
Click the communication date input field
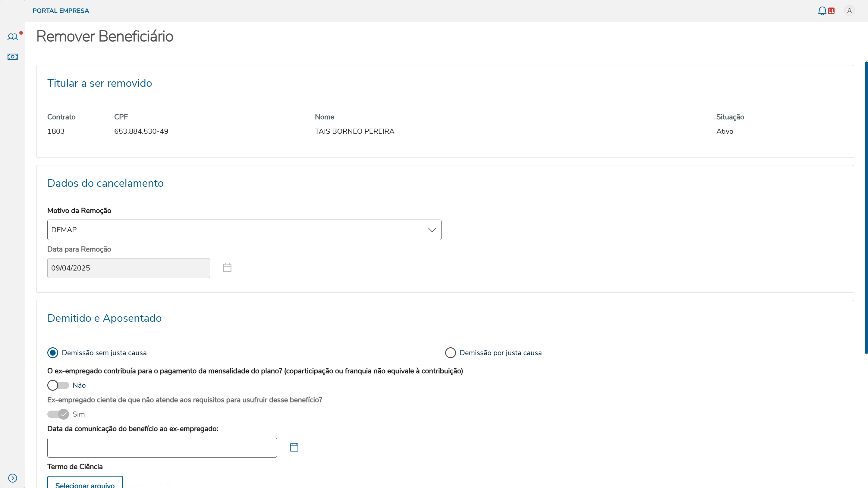coord(162,447)
